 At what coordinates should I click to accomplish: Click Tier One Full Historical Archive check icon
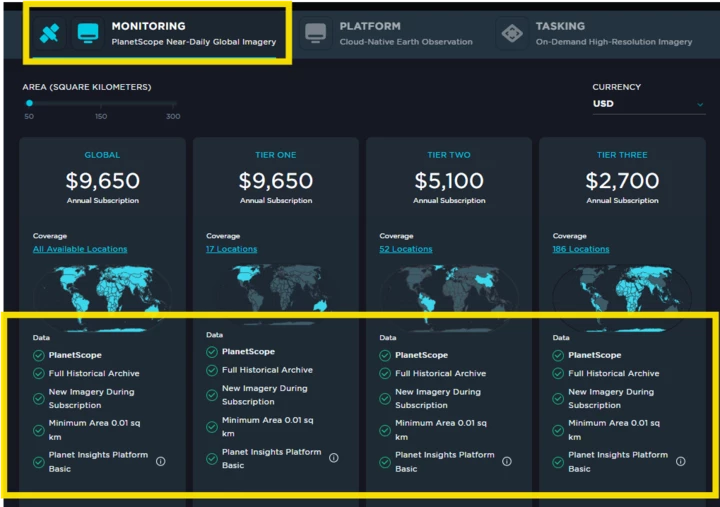(212, 370)
